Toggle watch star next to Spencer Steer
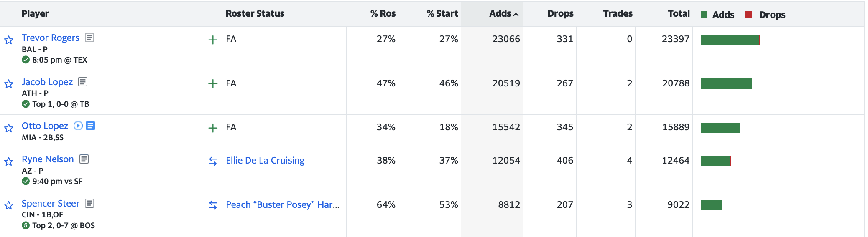 click(x=9, y=205)
